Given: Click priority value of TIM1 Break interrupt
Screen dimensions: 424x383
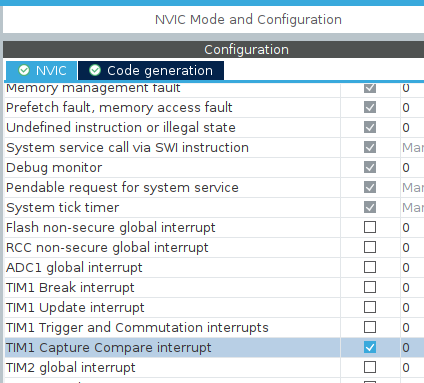Looking at the screenshot, I should [406, 288].
